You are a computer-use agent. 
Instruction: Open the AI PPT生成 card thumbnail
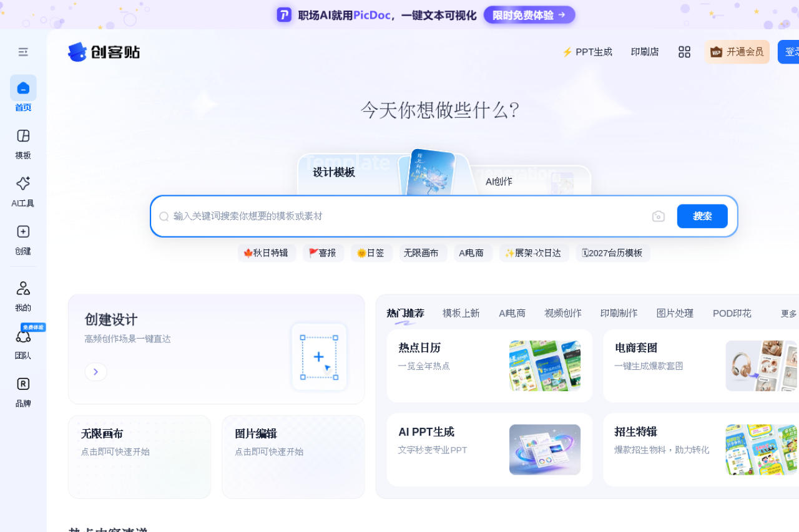pyautogui.click(x=545, y=450)
